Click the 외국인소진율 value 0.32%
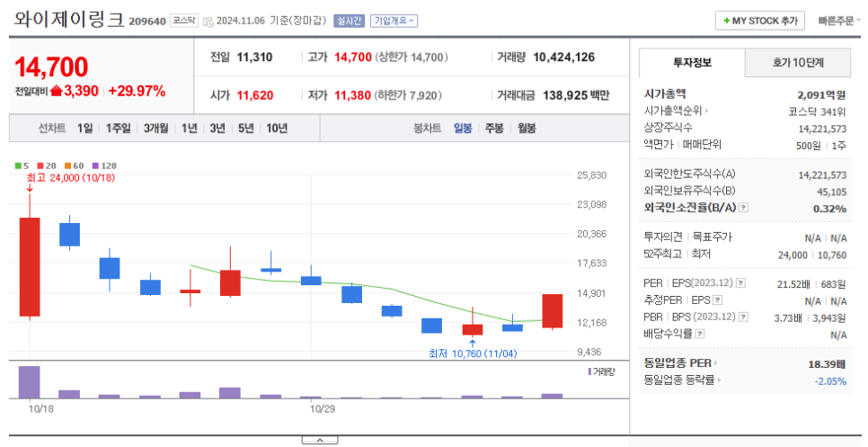Image resolution: width=868 pixels, height=447 pixels. coord(829,209)
